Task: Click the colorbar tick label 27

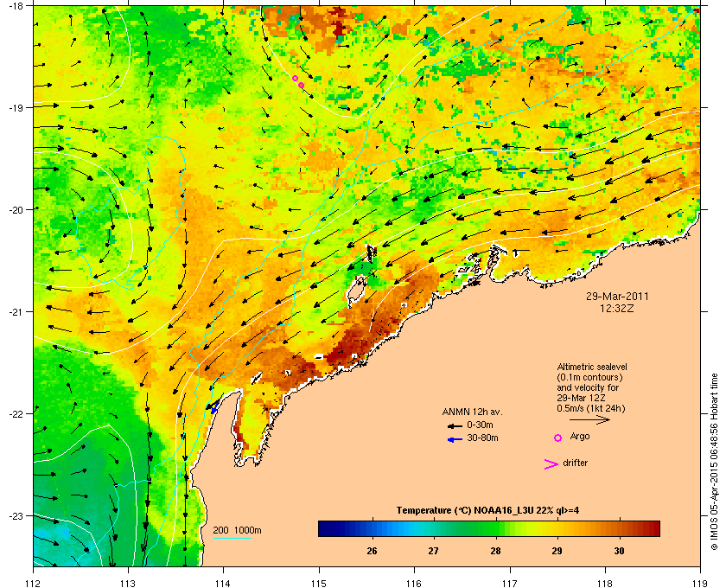Action: [433, 551]
